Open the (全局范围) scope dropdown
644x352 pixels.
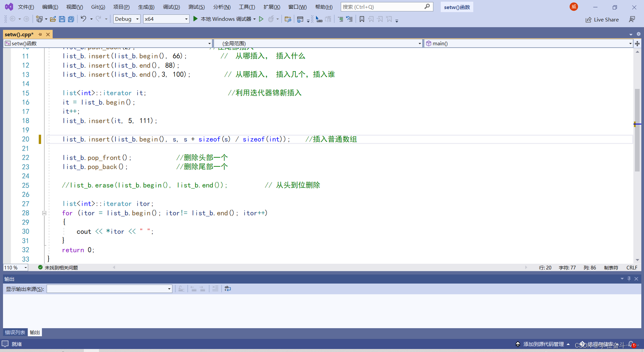click(318, 43)
